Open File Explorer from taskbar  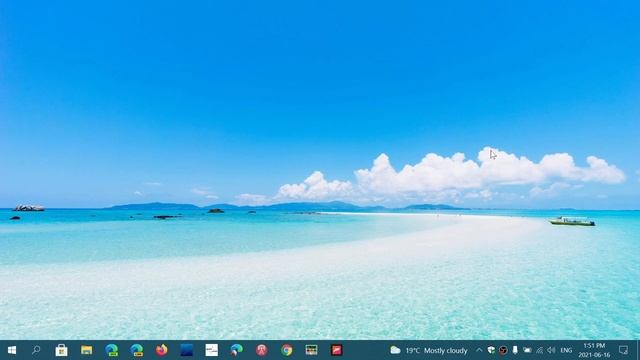[86, 350]
